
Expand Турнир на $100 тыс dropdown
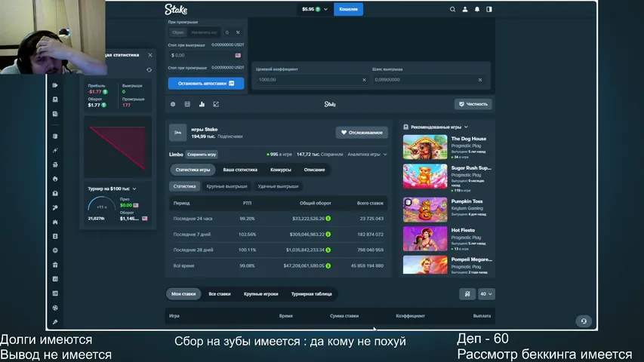click(112, 189)
